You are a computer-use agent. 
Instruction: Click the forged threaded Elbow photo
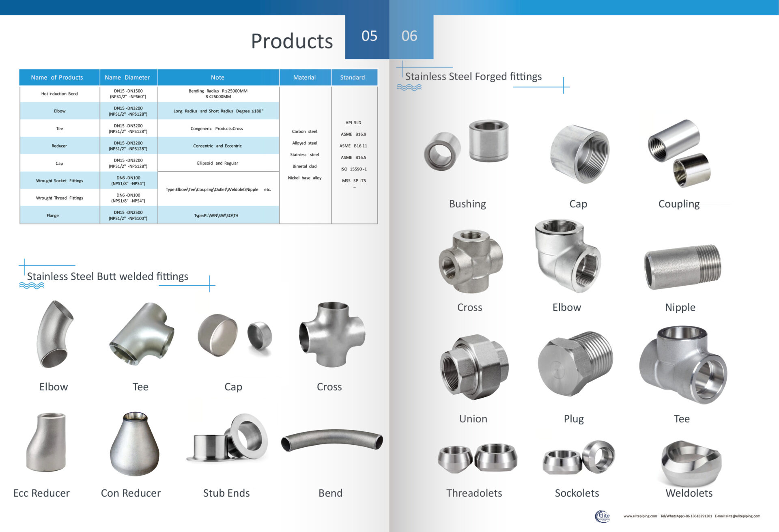567,256
